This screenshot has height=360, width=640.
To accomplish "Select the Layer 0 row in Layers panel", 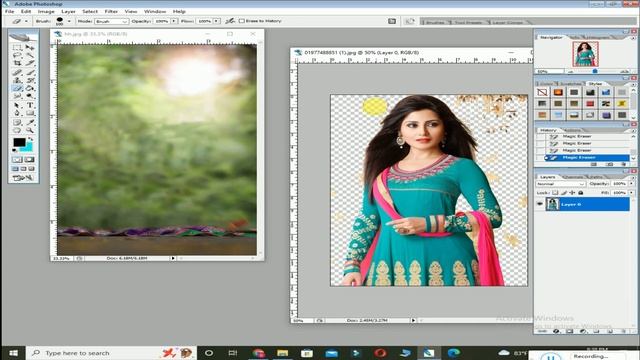I will (x=587, y=204).
